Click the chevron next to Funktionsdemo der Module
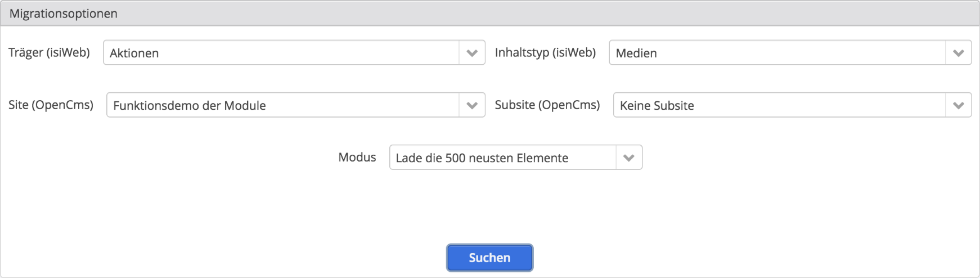The height and width of the screenshot is (278, 980). tap(472, 105)
